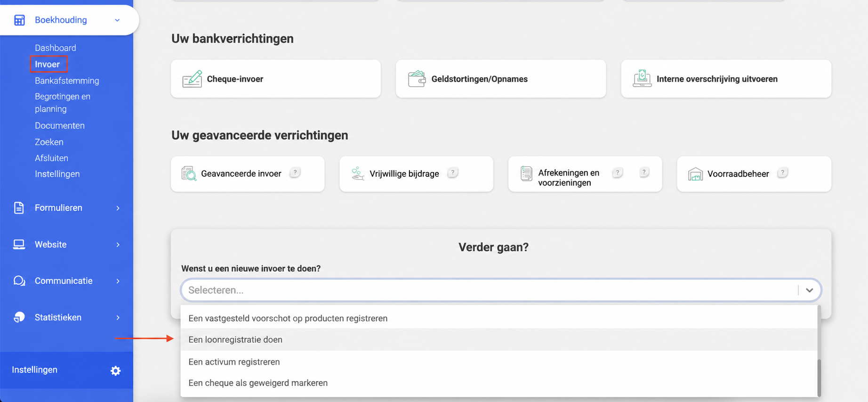This screenshot has width=868, height=402.
Task: Click the Communicatie label
Action: point(64,281)
